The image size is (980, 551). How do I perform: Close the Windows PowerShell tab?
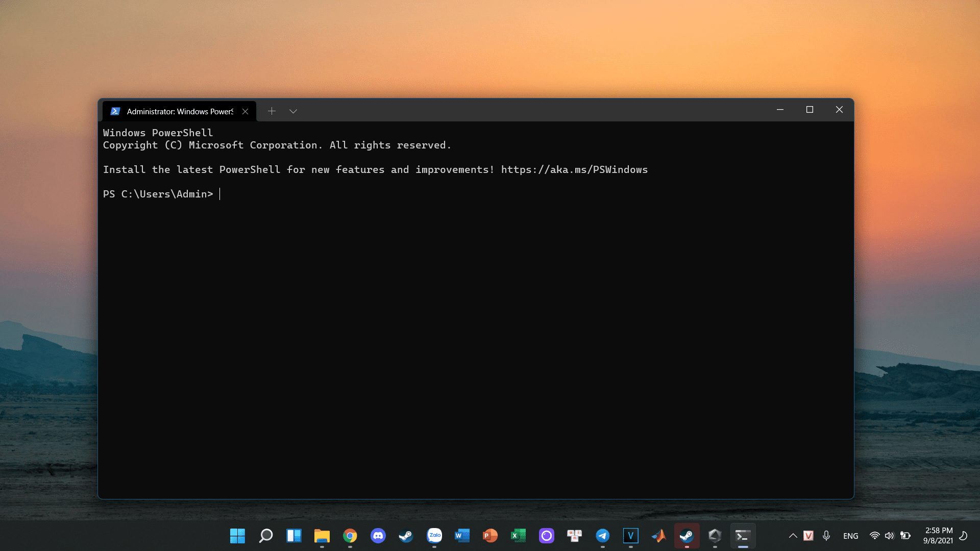[x=245, y=111]
